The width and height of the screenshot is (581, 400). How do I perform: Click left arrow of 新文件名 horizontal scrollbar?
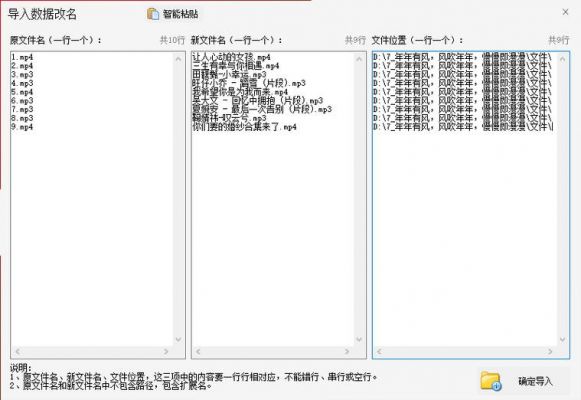(x=198, y=351)
